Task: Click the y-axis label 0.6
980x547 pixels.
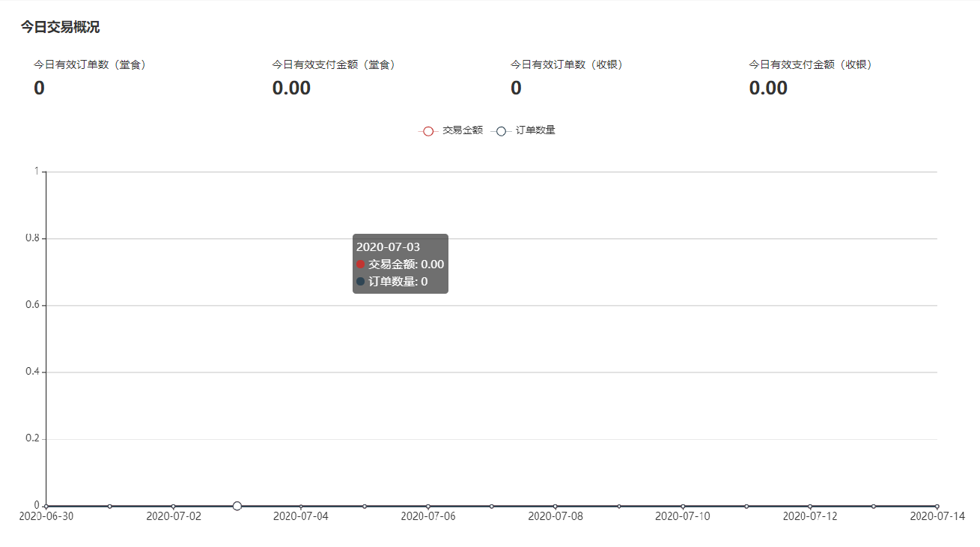Action: 32,305
